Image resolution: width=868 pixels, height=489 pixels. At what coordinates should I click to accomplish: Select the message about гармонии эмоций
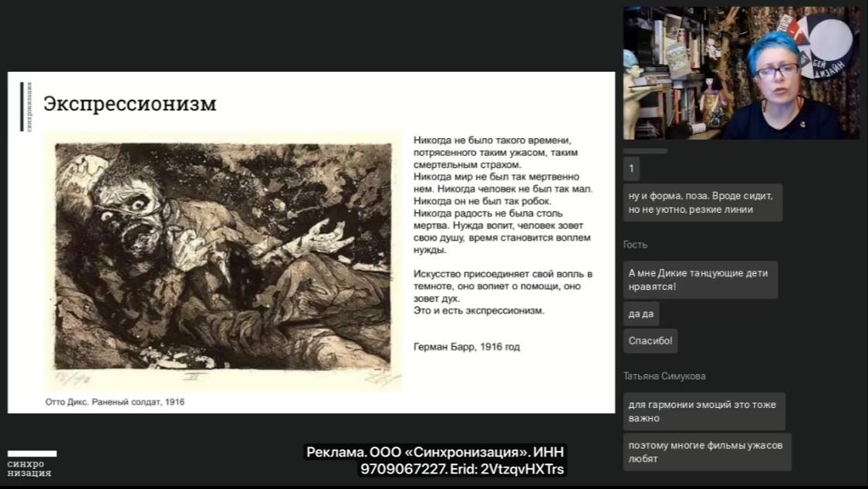click(704, 411)
